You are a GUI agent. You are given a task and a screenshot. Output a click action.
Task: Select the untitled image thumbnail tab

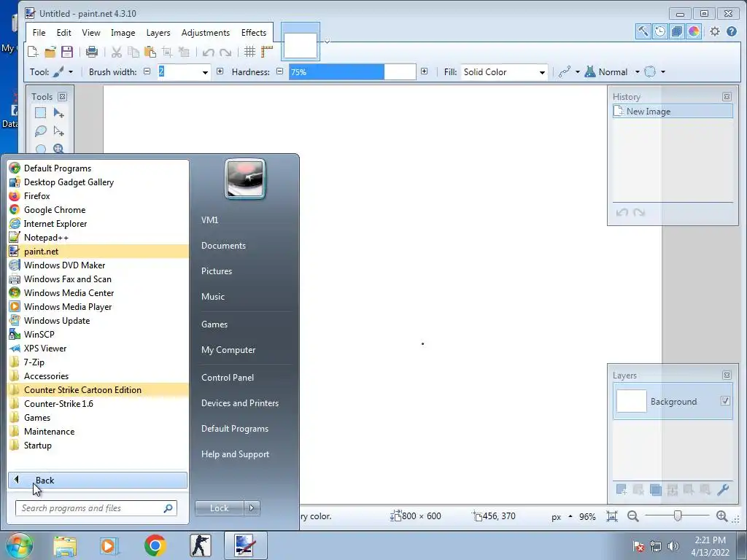click(300, 42)
